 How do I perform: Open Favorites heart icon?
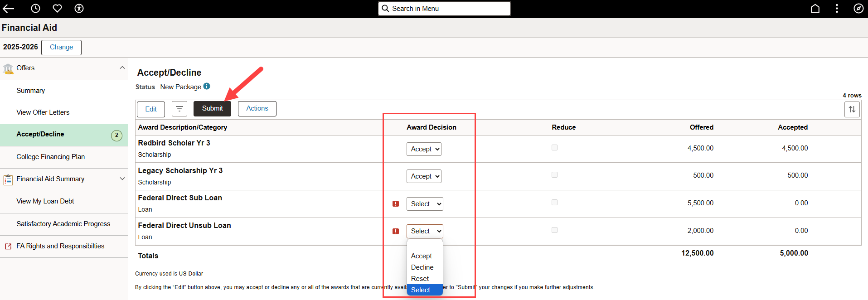[x=57, y=9]
